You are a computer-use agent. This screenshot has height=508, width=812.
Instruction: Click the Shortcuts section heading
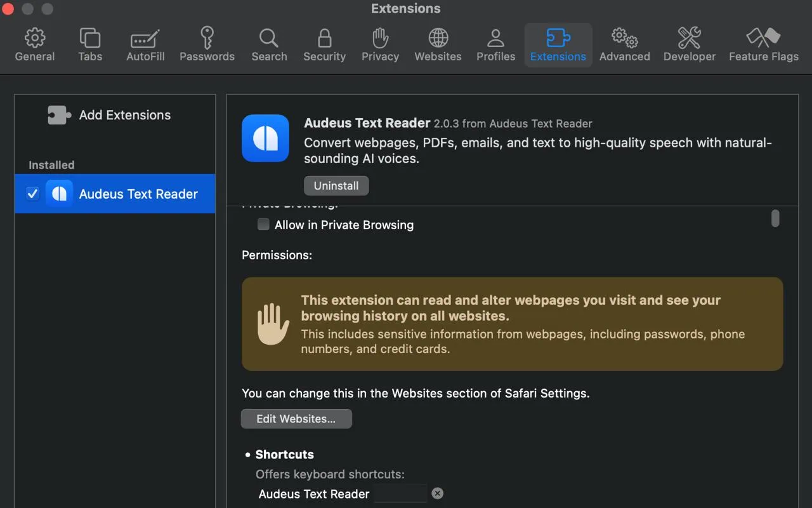(284, 454)
